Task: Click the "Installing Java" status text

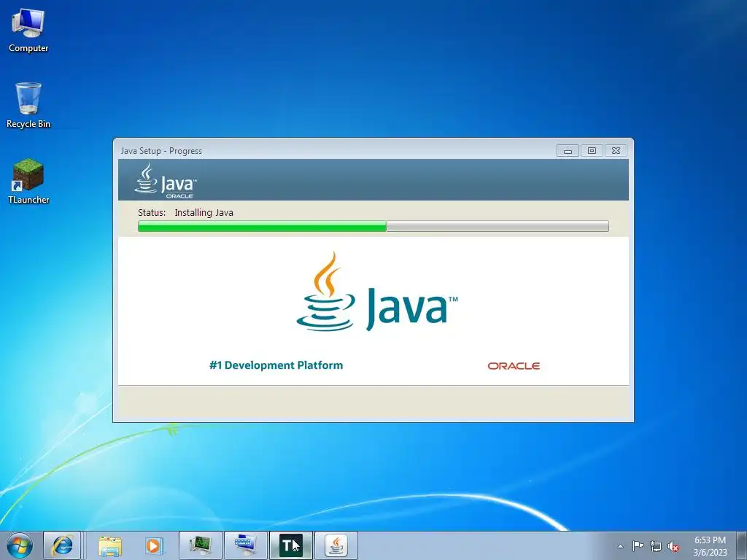Action: tap(204, 213)
